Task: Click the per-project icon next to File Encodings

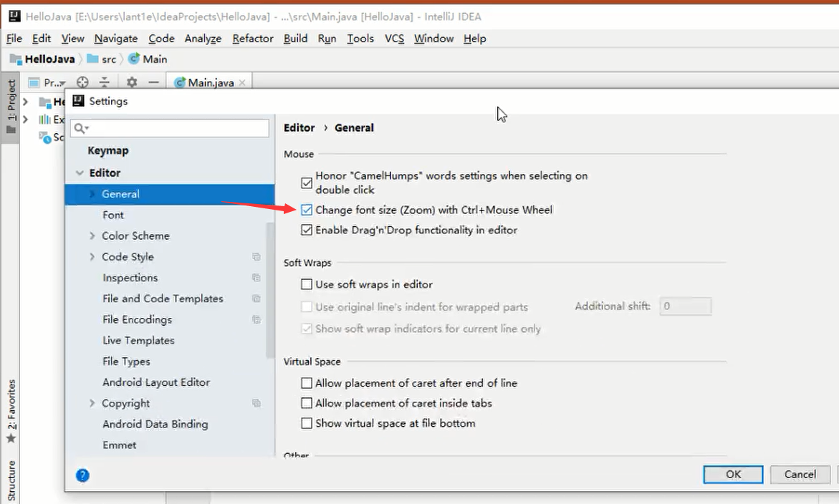Action: pos(257,319)
